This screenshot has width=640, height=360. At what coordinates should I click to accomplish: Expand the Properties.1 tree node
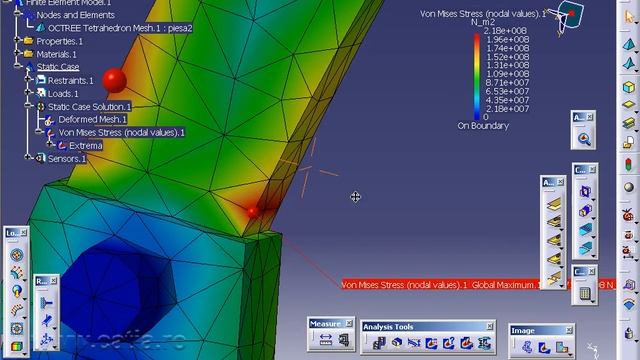[17, 40]
